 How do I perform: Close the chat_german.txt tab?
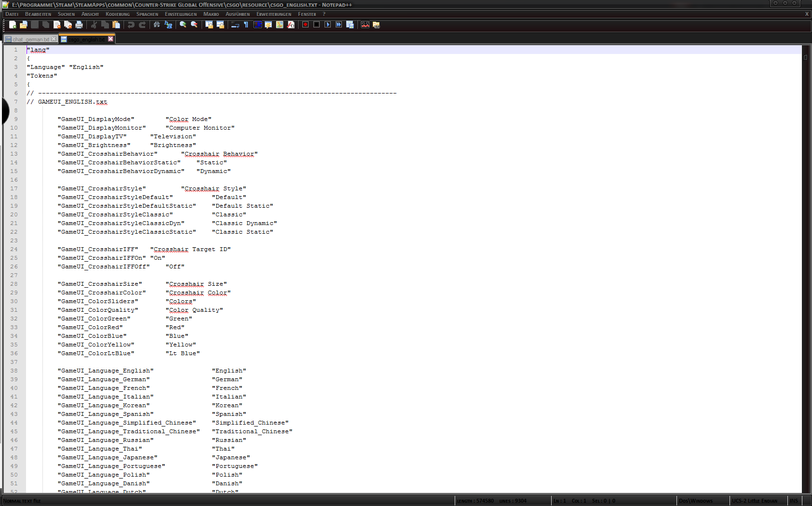[54, 39]
